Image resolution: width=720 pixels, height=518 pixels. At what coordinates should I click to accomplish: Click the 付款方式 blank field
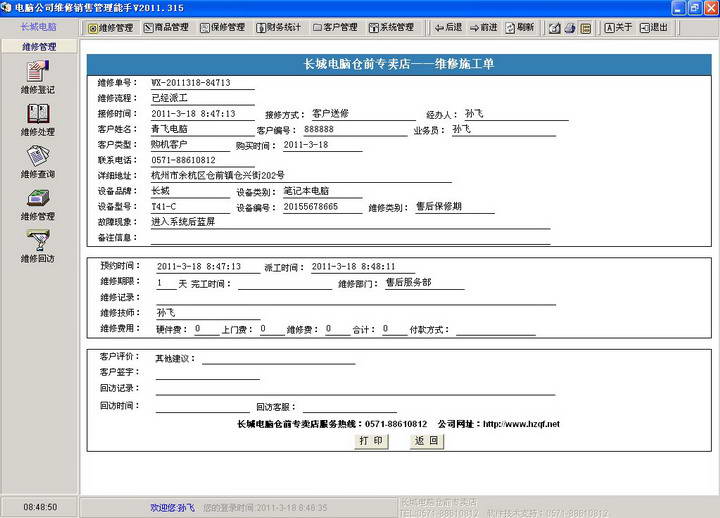pos(496,330)
